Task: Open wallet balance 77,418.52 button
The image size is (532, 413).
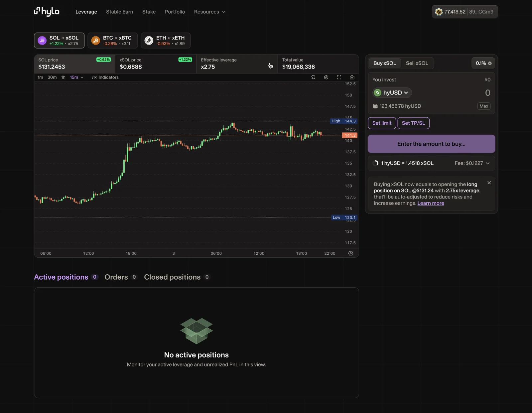Action: click(x=465, y=12)
